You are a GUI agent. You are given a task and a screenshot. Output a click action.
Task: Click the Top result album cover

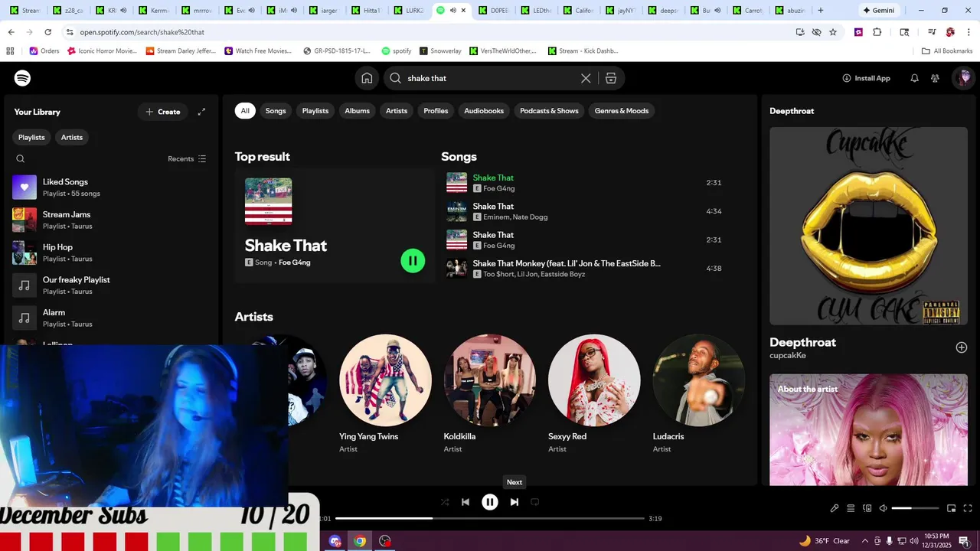(268, 201)
